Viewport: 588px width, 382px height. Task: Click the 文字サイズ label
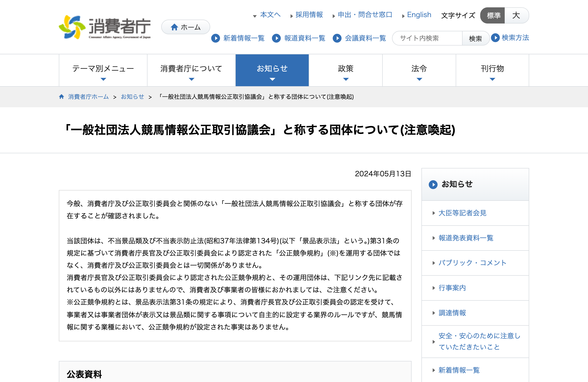coord(458,16)
